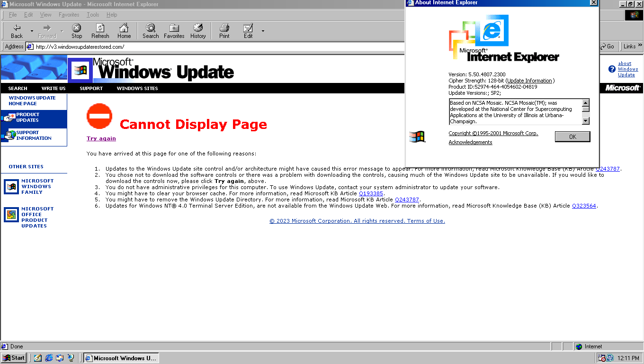This screenshot has height=364, width=644.
Task: Reload the page with the Refresh icon
Action: point(100,28)
